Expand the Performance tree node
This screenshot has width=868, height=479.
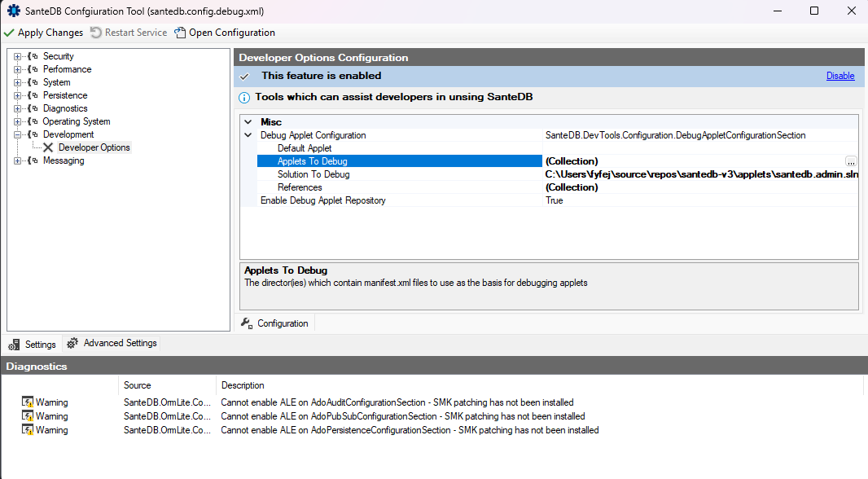pos(18,69)
